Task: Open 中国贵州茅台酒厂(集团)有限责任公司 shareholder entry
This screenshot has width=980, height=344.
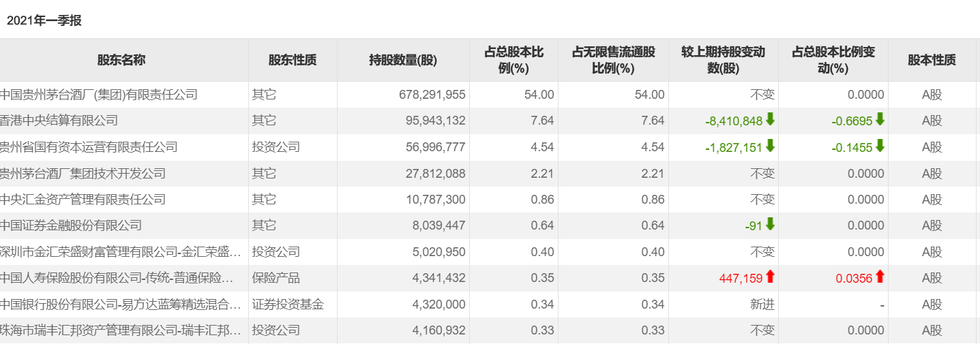Action: coord(99,95)
